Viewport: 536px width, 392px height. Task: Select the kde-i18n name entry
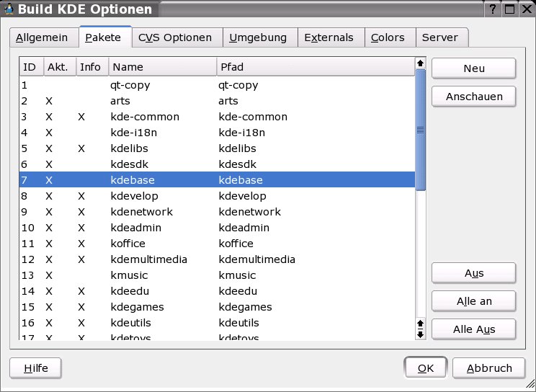pos(134,133)
